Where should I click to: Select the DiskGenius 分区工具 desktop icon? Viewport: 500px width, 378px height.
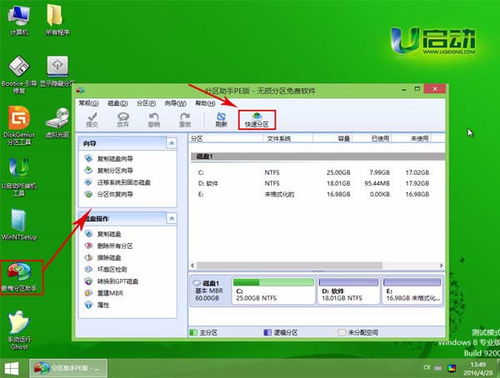pyautogui.click(x=19, y=125)
